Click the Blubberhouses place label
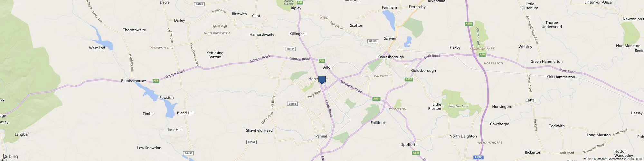The height and width of the screenshot is (161, 644). (134, 81)
